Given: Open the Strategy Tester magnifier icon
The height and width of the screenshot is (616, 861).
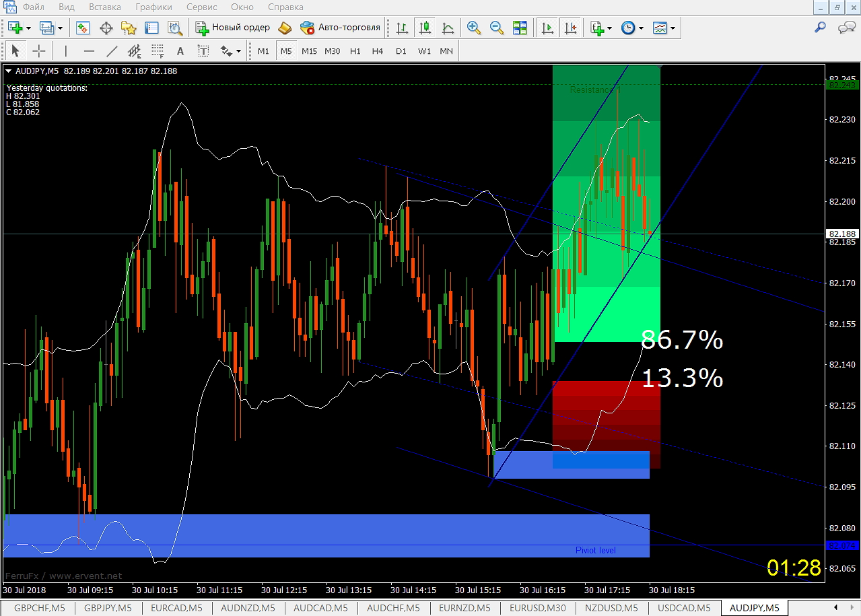Looking at the screenshot, I should click(175, 28).
